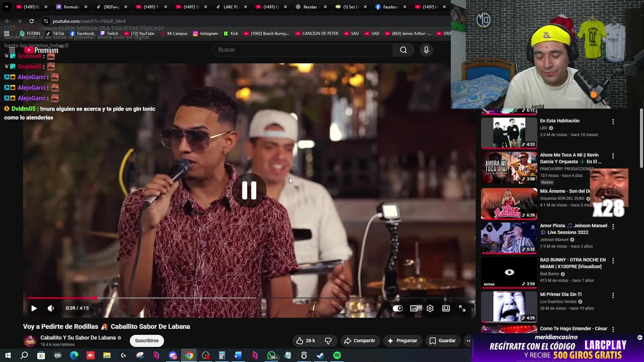Open the Chrome apps grid in bookmarks bar
Image resolution: width=644 pixels, height=362 pixels.
7,34
